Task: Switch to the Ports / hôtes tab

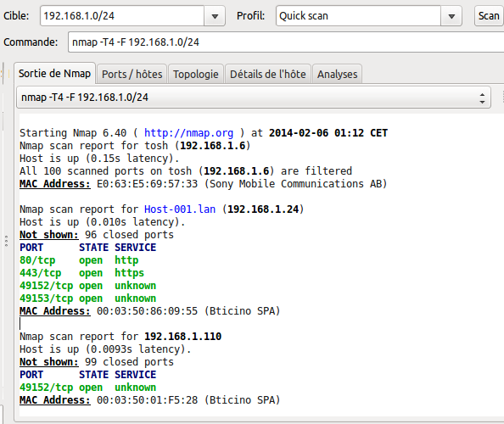Action: point(132,75)
